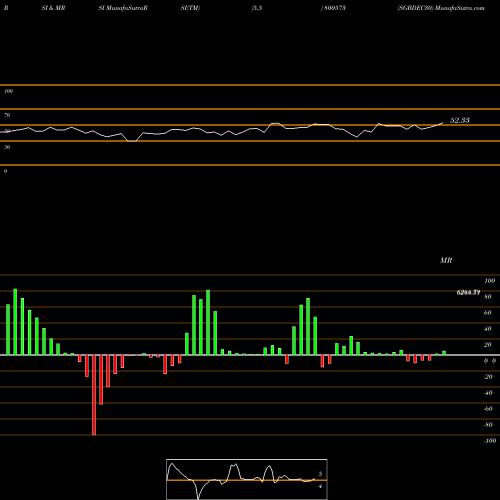Click the -40 label on MR axis
This screenshot has height=500, width=500.
[x=488, y=393]
